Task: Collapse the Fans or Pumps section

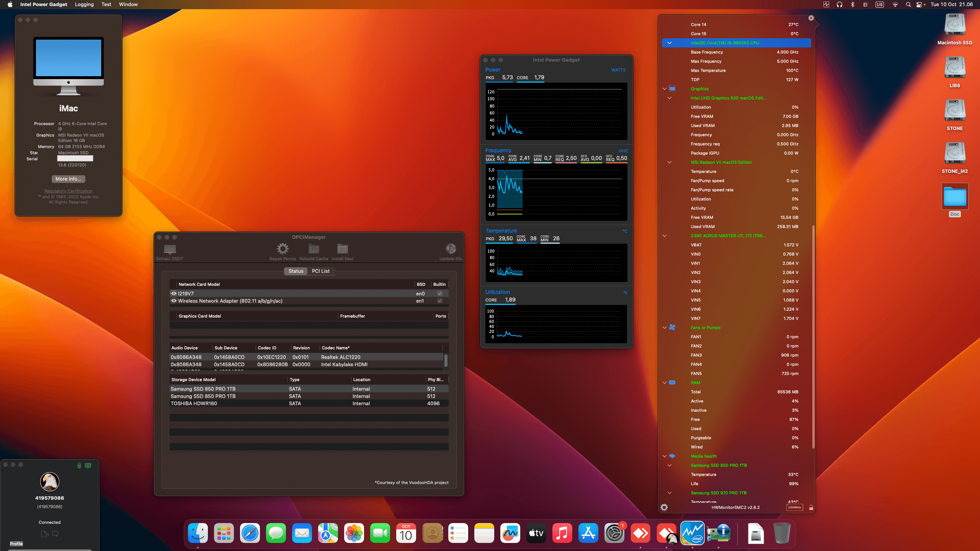Action: click(664, 328)
